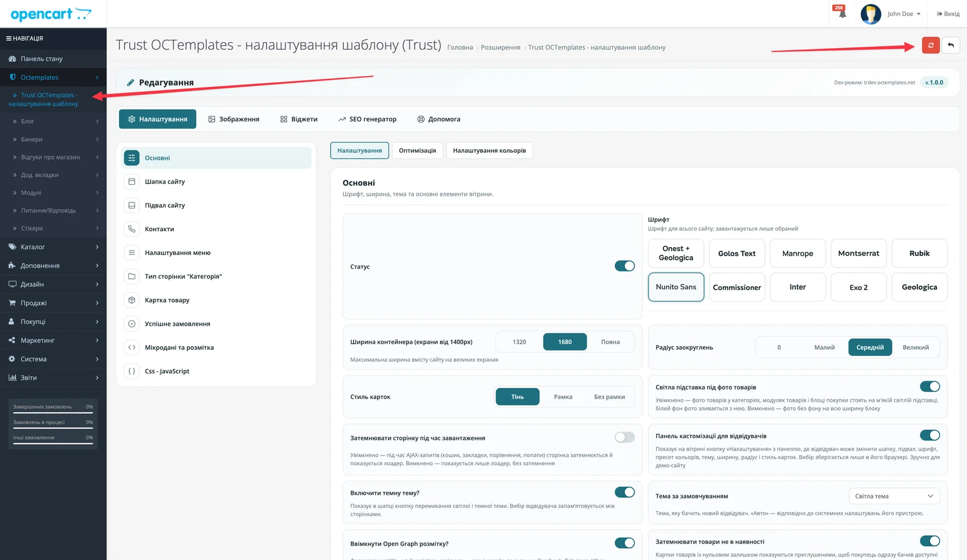Image resolution: width=967 pixels, height=560 pixels.
Task: Click the Контакти phone icon
Action: (x=132, y=229)
